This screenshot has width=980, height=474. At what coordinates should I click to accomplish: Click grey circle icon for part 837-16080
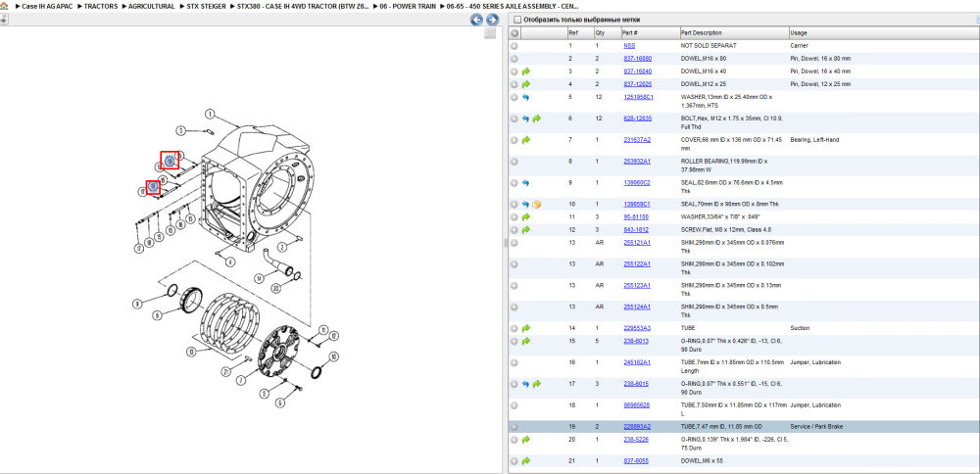(x=514, y=58)
